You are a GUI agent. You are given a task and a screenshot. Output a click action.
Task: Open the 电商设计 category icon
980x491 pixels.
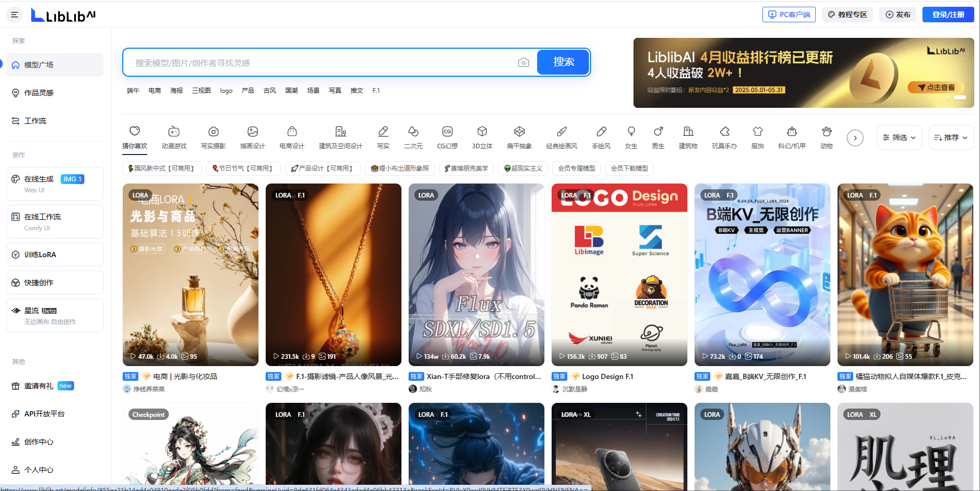(292, 132)
